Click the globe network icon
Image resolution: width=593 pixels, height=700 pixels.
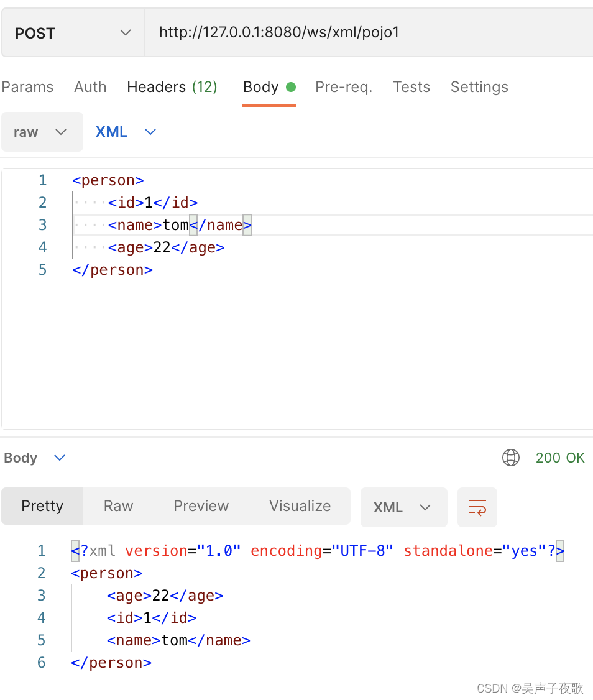[x=511, y=458]
